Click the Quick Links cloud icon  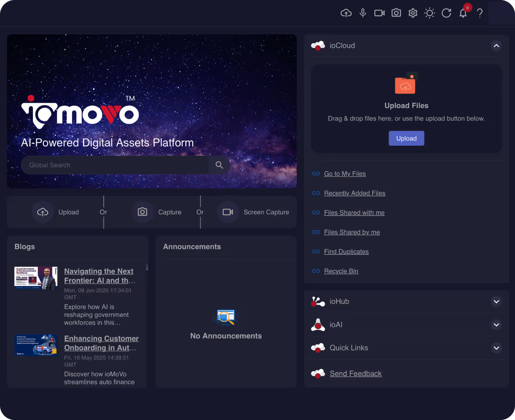pos(318,348)
